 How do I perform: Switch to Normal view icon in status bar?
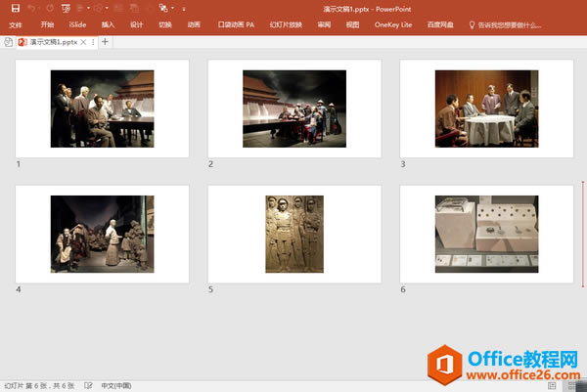tap(552, 385)
